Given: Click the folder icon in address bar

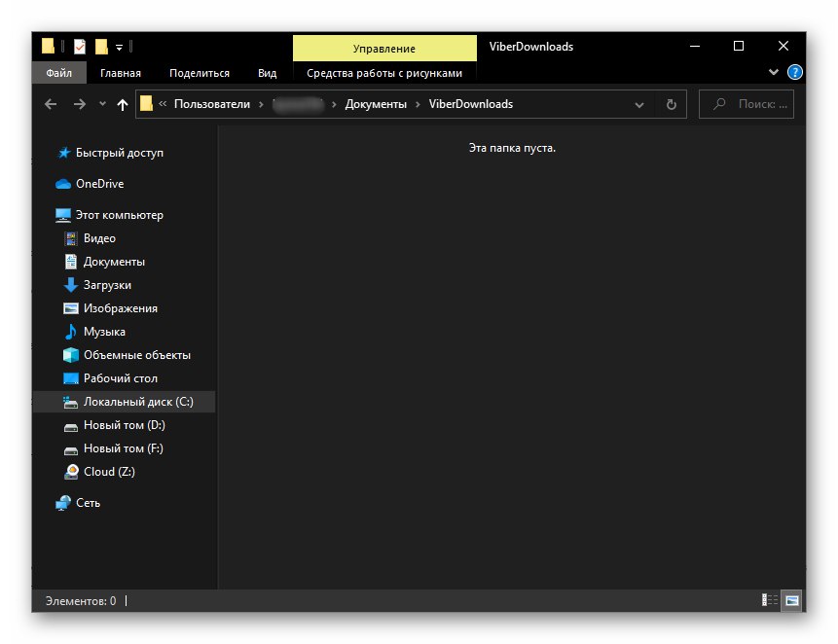Looking at the screenshot, I should pyautogui.click(x=146, y=103).
